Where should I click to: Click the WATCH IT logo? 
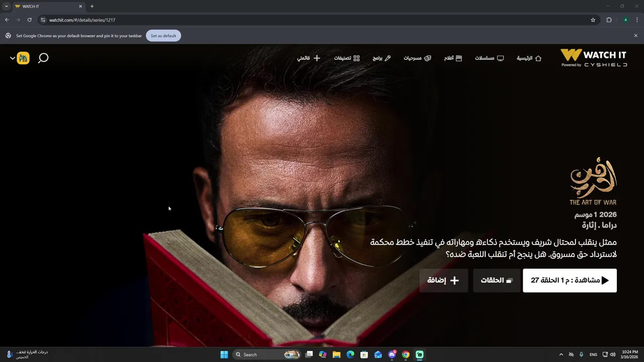pos(594,58)
